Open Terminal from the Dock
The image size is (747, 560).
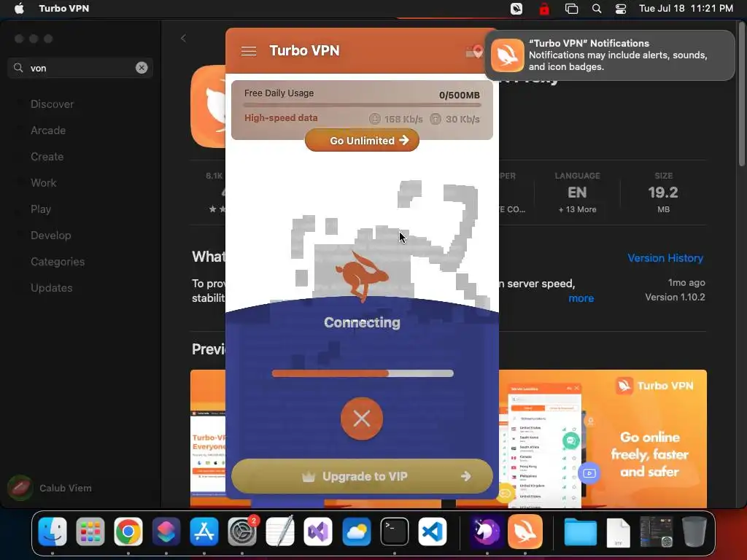pyautogui.click(x=395, y=532)
